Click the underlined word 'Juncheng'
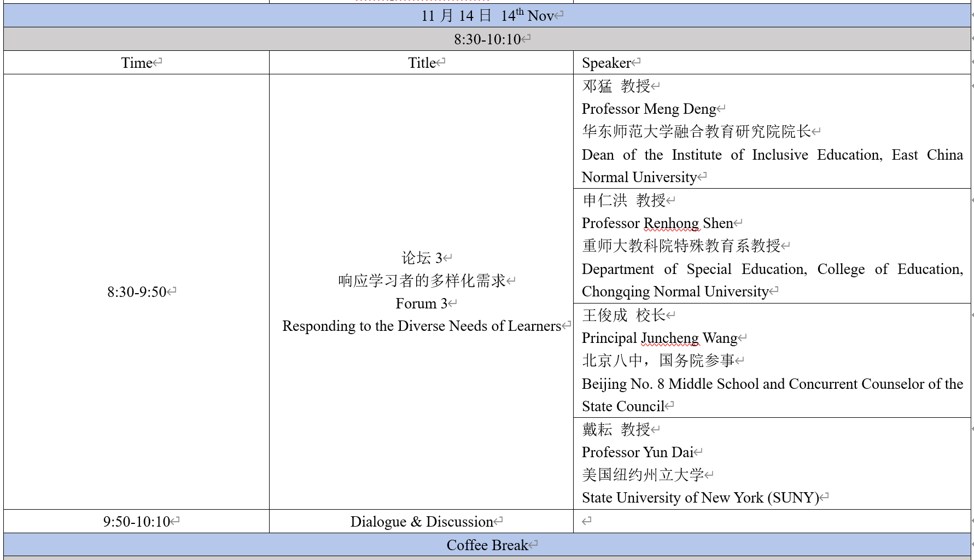The image size is (974, 560). click(670, 339)
